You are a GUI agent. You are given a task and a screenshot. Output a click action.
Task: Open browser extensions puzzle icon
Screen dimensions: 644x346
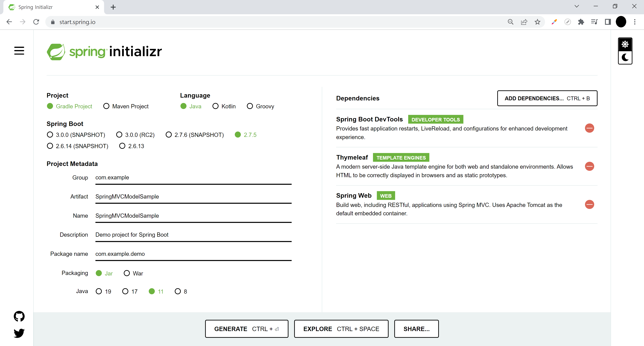point(581,22)
